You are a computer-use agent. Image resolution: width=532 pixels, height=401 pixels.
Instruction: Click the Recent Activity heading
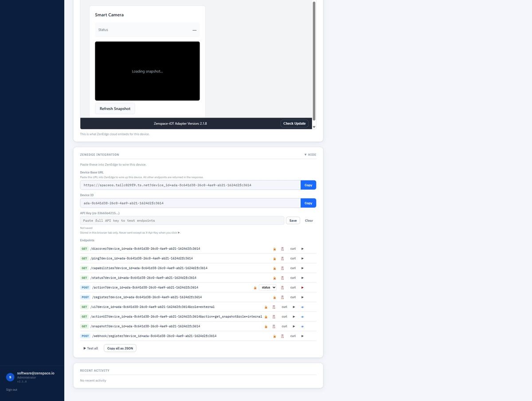(x=94, y=370)
